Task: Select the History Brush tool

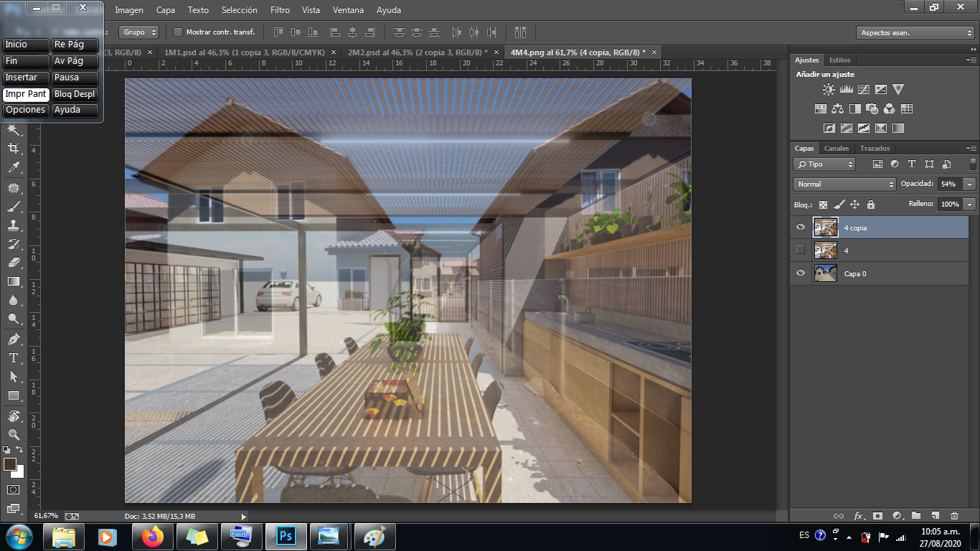Action: pos(13,244)
